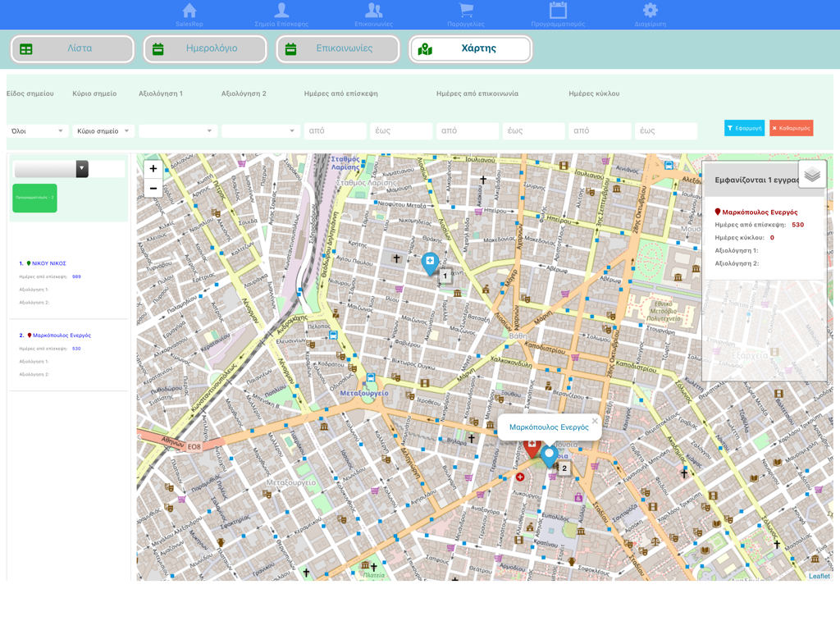Apply filters with the Εφαρμογή button
Viewport: 840px width, 630px height.
tap(745, 128)
